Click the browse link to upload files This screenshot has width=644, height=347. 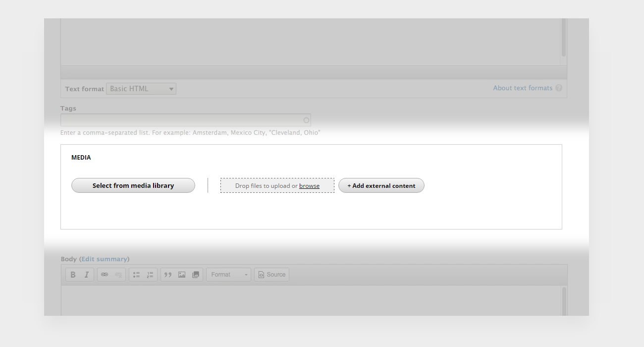pyautogui.click(x=309, y=185)
